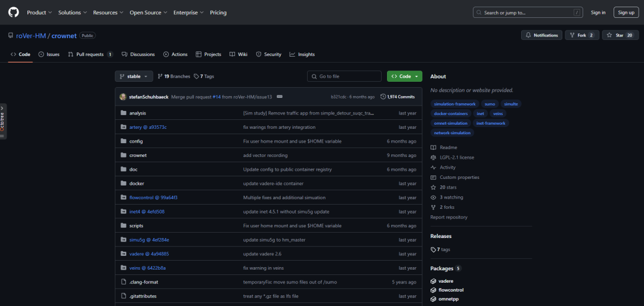View the repository Activity link
Screen dimensions: 644x306
(x=442, y=167)
